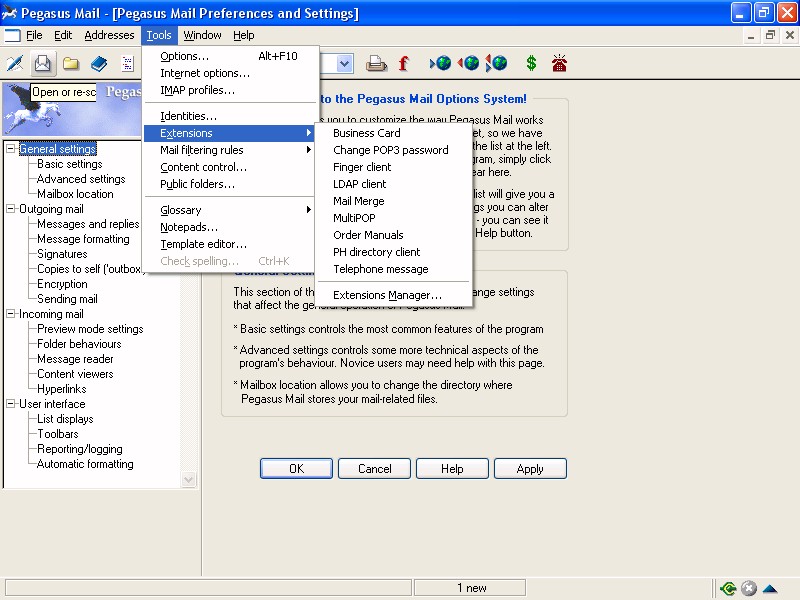Click the globe icon with blue arrow
Image resolution: width=800 pixels, height=600 pixels.
441,63
